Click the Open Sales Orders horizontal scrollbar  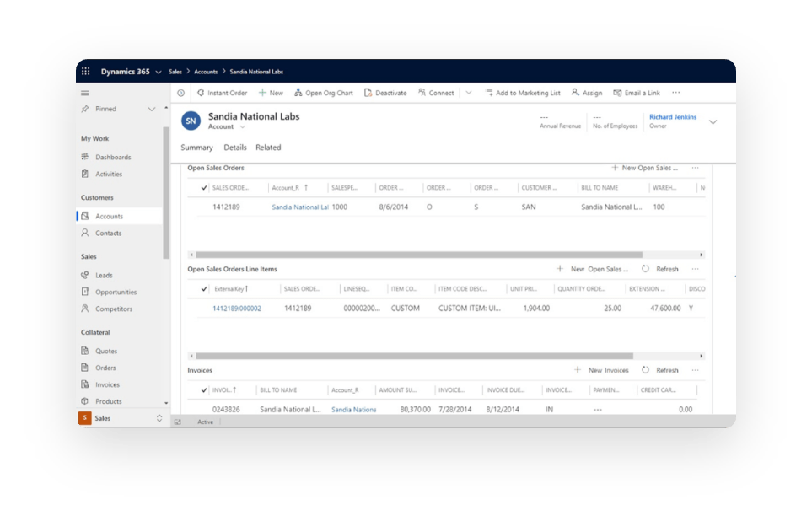(x=419, y=255)
